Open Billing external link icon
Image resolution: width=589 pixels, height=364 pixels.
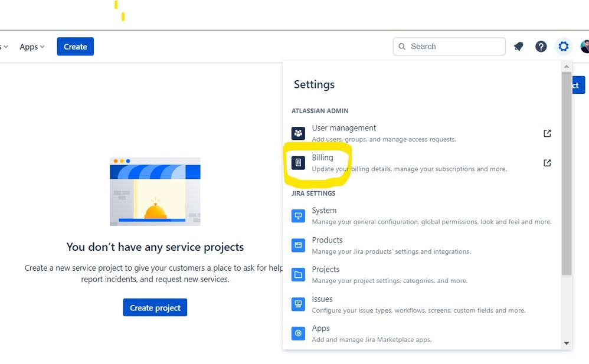pos(547,163)
